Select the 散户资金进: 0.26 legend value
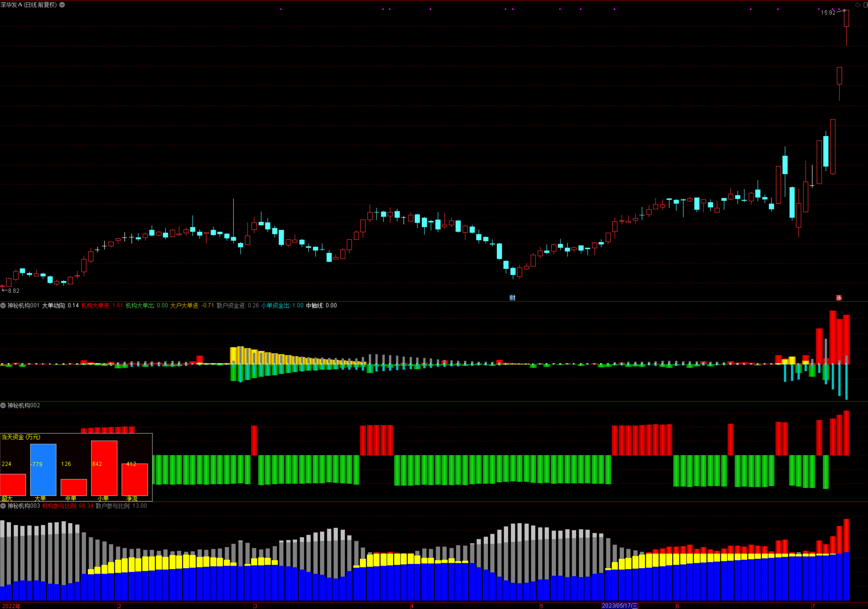 tap(238, 305)
